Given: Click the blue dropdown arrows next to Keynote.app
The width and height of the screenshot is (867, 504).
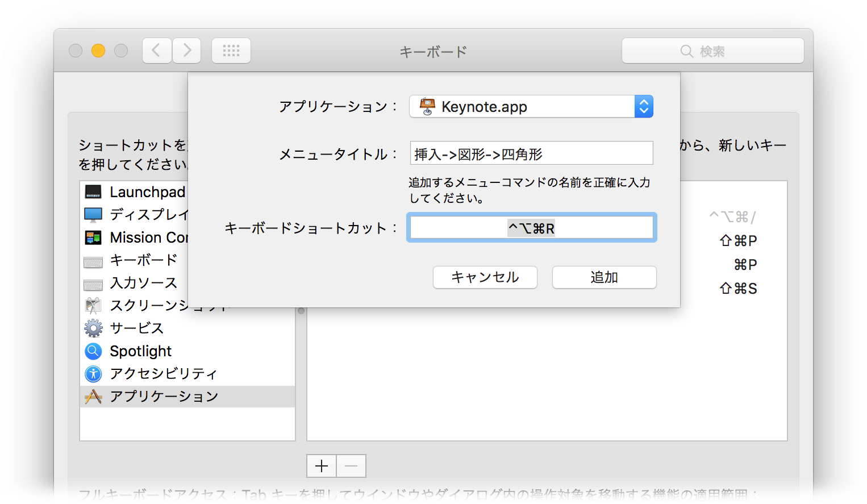Looking at the screenshot, I should point(644,106).
